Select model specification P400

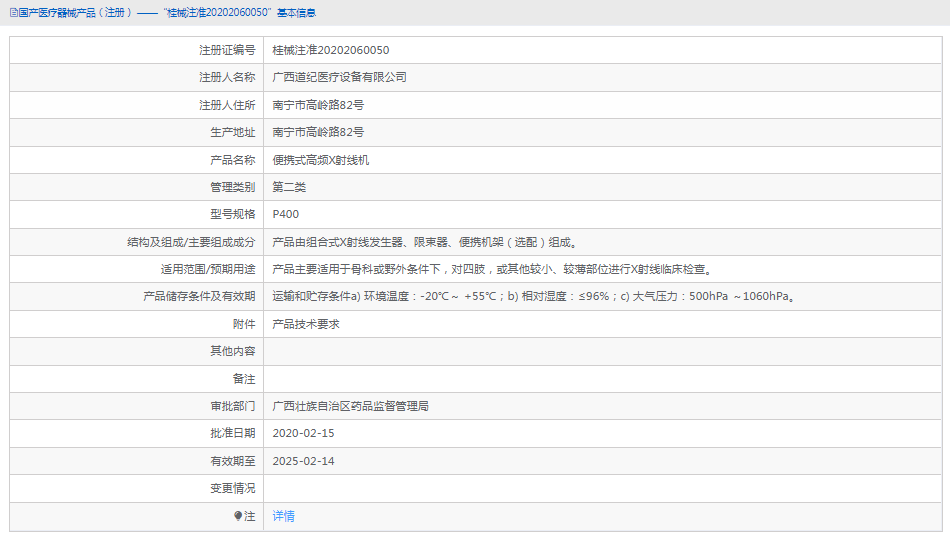click(285, 214)
